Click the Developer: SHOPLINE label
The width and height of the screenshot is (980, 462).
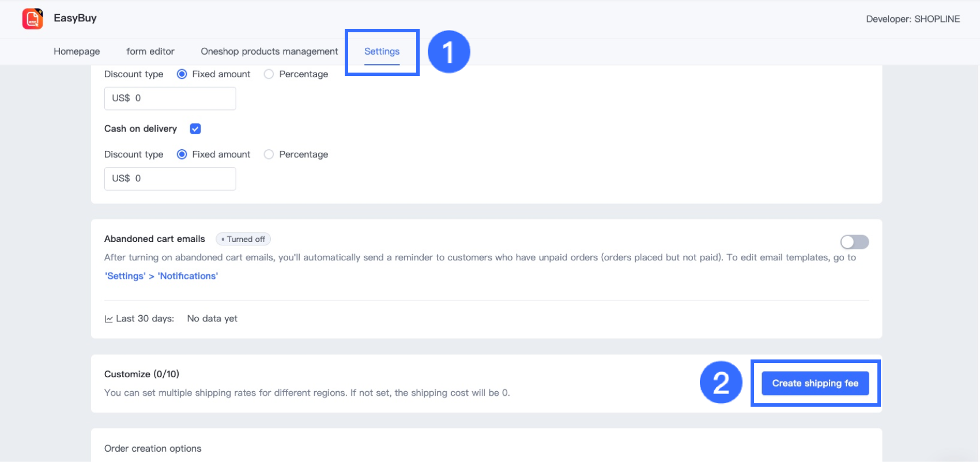click(x=913, y=19)
